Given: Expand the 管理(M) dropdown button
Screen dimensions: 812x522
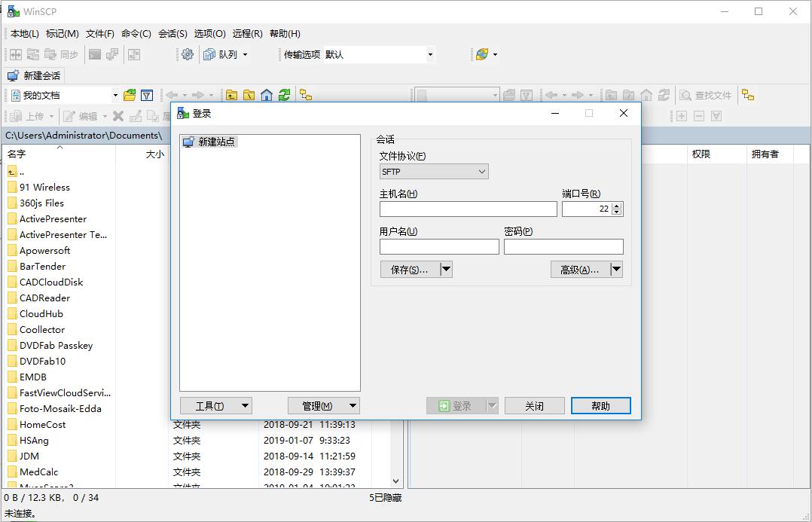Looking at the screenshot, I should (x=324, y=406).
